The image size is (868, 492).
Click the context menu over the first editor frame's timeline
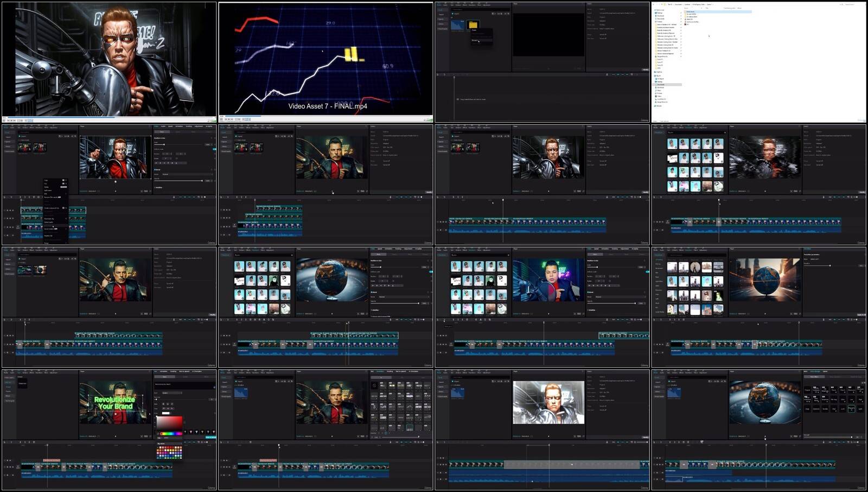click(x=55, y=210)
